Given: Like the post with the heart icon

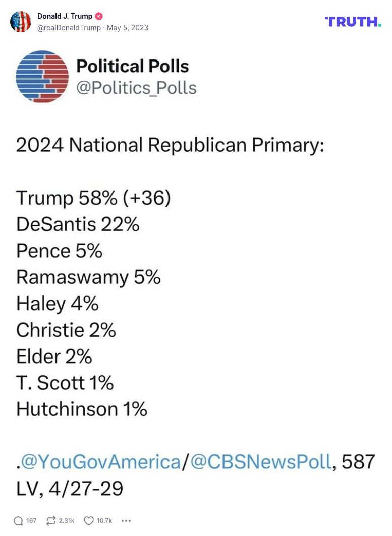Looking at the screenshot, I should point(88,520).
